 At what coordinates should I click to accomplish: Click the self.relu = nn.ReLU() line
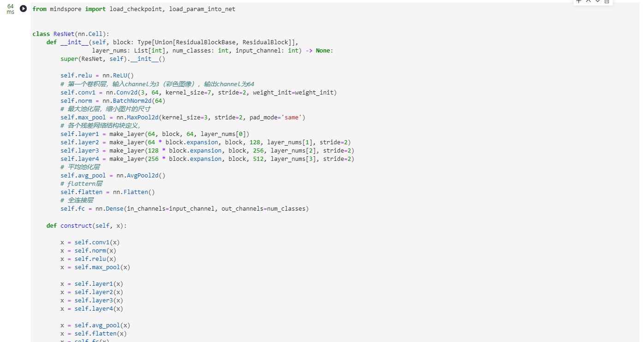click(x=97, y=75)
